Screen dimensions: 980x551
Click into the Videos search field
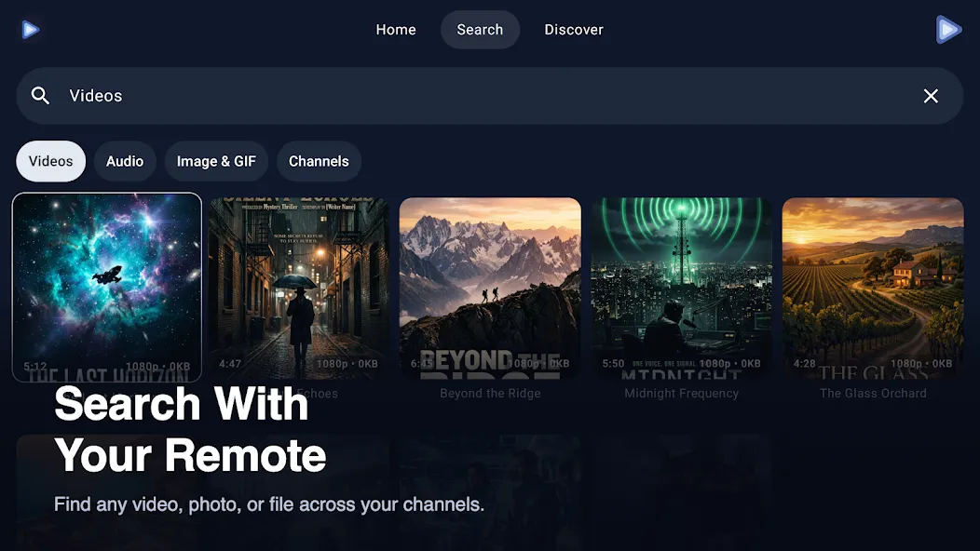point(489,96)
